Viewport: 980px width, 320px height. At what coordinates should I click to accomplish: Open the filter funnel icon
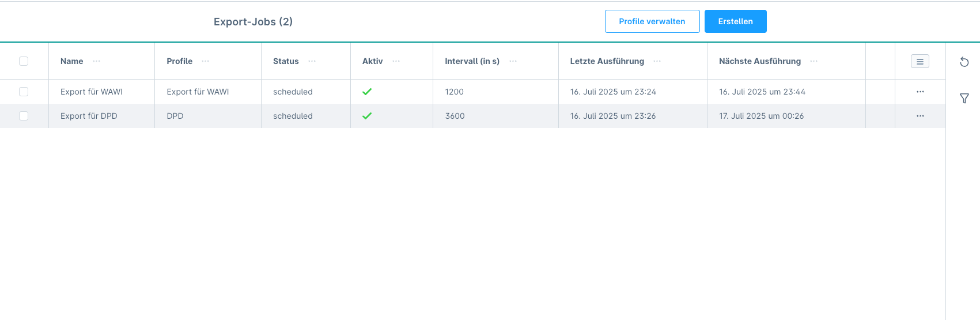tap(964, 99)
